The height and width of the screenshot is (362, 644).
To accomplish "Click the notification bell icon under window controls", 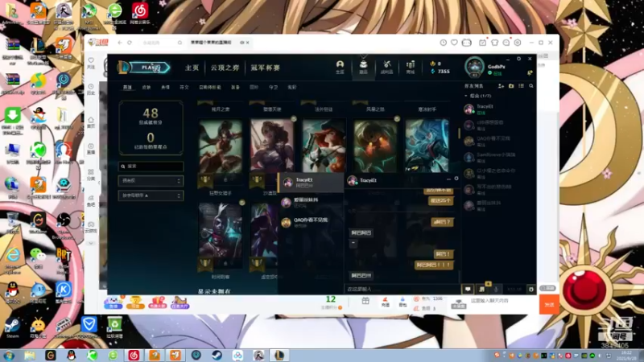I will pyautogui.click(x=530, y=72).
